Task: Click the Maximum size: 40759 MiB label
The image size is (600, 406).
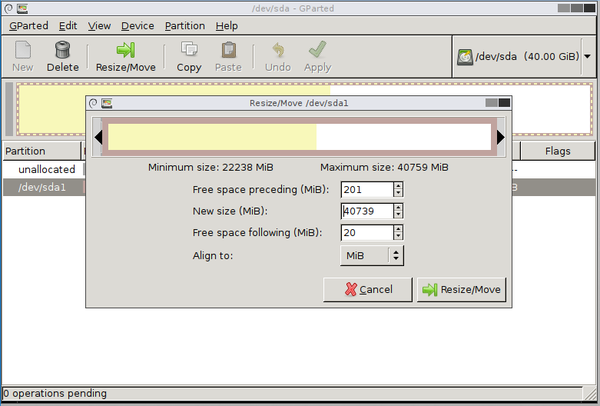Action: coord(384,167)
